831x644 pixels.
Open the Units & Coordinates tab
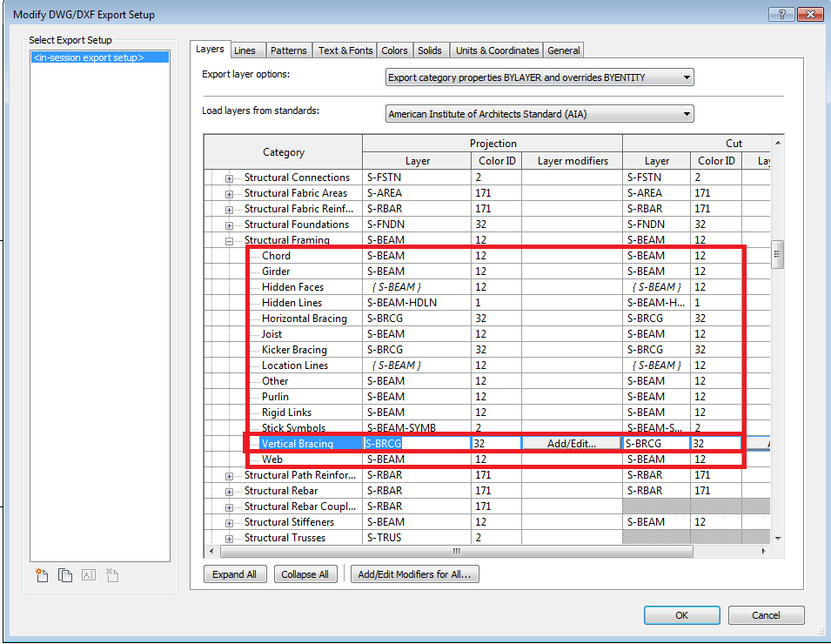497,50
